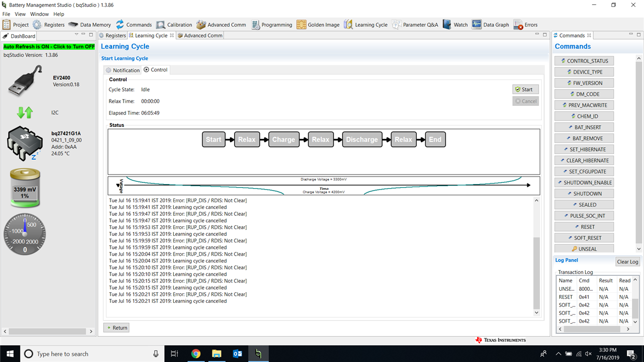
Task: Send the BAT_INSERT command
Action: click(x=584, y=127)
